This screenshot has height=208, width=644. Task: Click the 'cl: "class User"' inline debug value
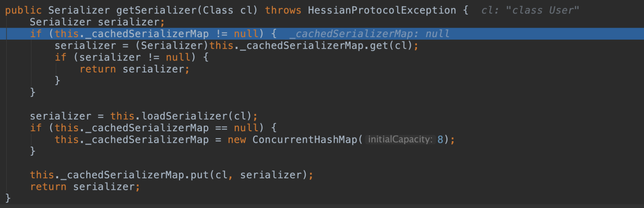pyautogui.click(x=530, y=10)
